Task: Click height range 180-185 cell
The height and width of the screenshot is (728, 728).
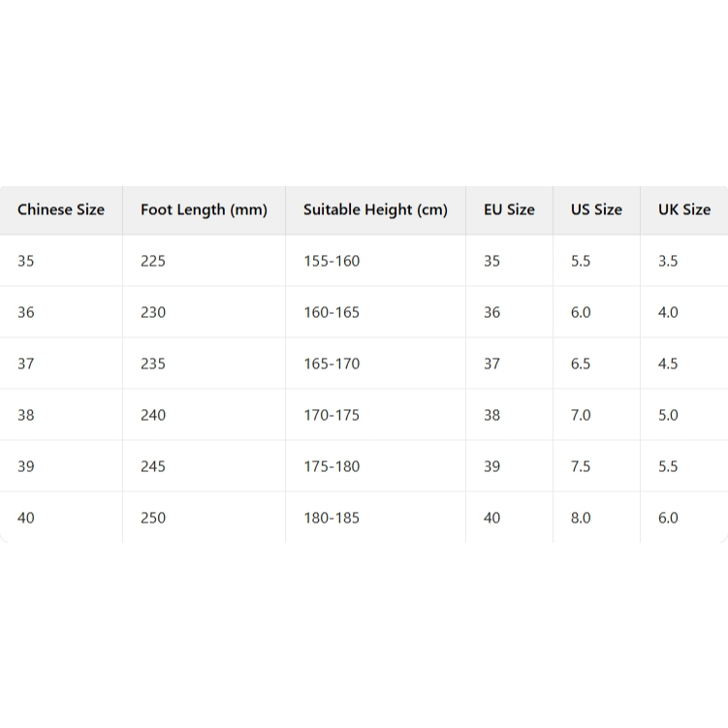Action: click(375, 518)
